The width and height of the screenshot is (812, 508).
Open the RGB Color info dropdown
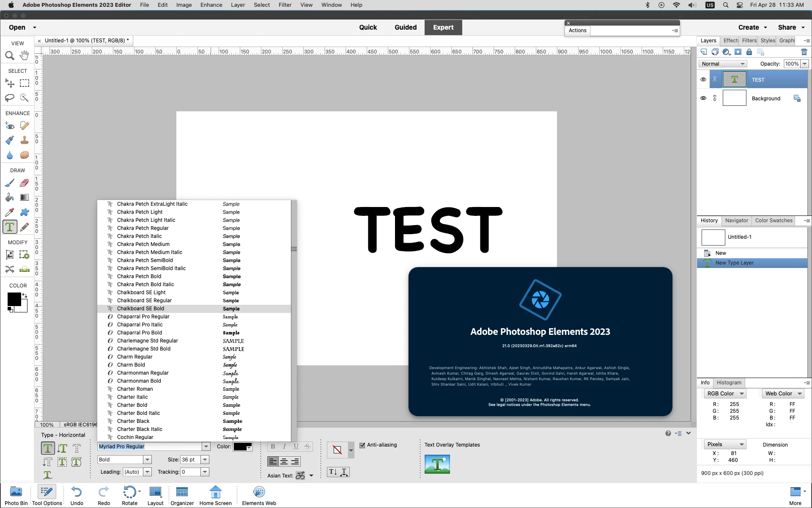(x=725, y=394)
